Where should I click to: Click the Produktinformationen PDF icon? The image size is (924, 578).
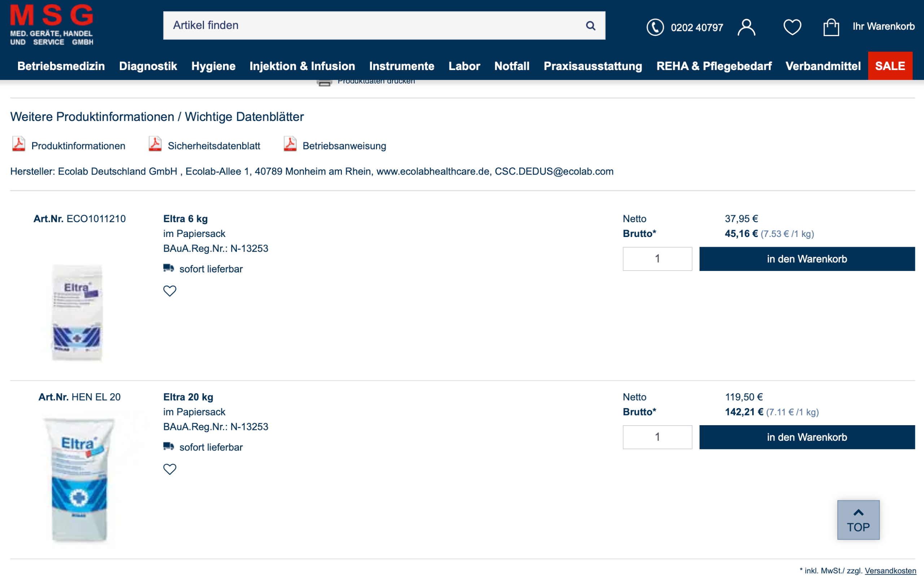point(18,144)
